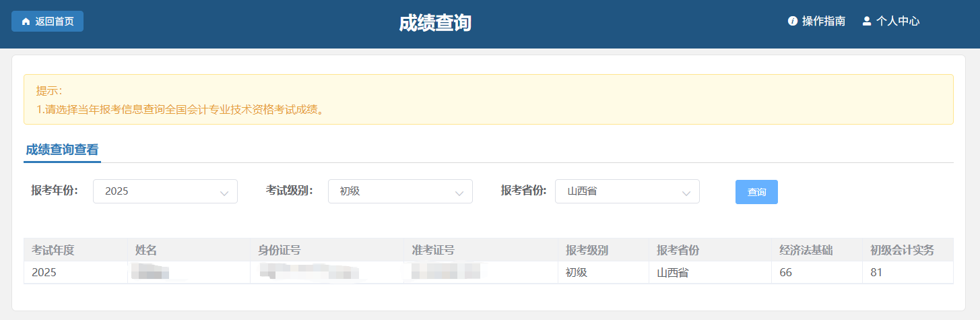Select the 姓名 column header
980x320 pixels.
tap(146, 250)
